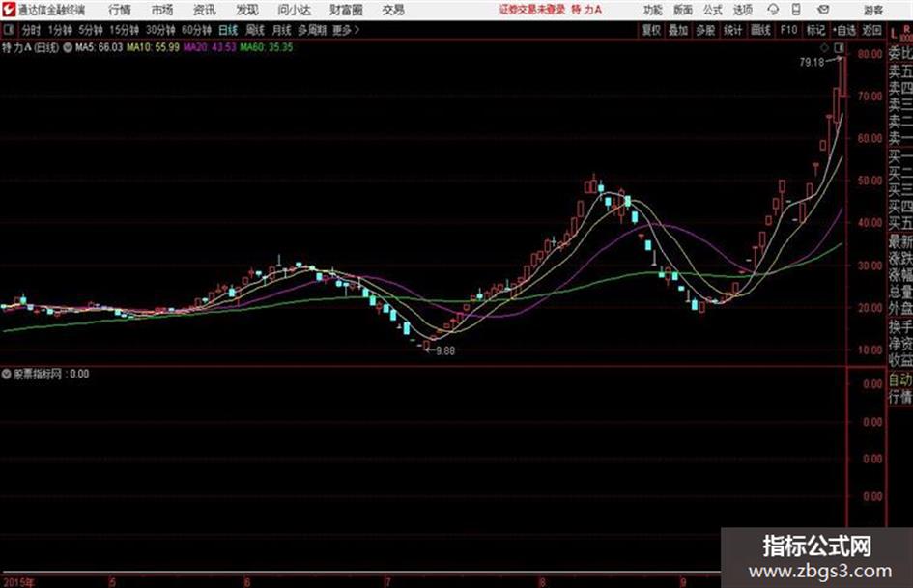Click the 复权 adjustment button
Viewport: 913px width, 588px height.
(x=651, y=30)
